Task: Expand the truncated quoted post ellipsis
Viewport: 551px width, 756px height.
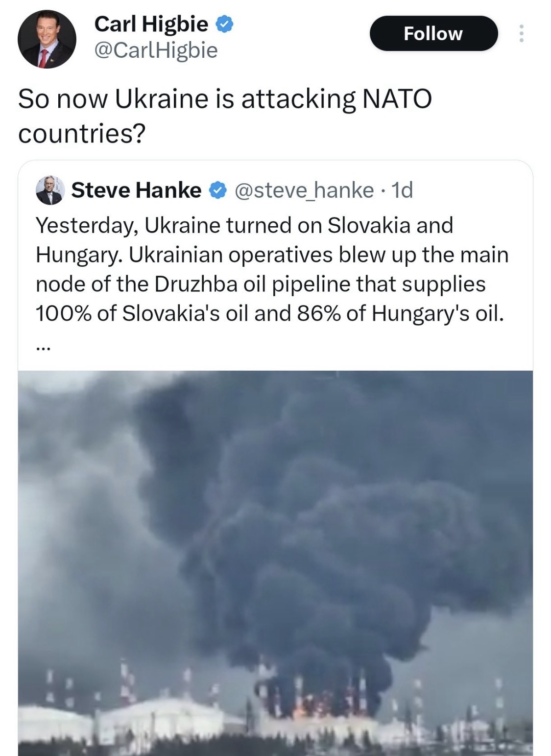Action: click(43, 347)
